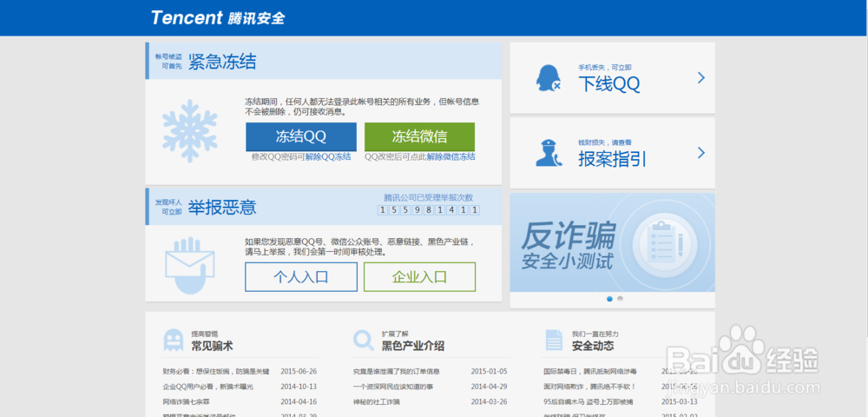Image resolution: width=868 pixels, height=417 pixels.
Task: Expand the 报案指引 chevron arrow
Action: [701, 153]
